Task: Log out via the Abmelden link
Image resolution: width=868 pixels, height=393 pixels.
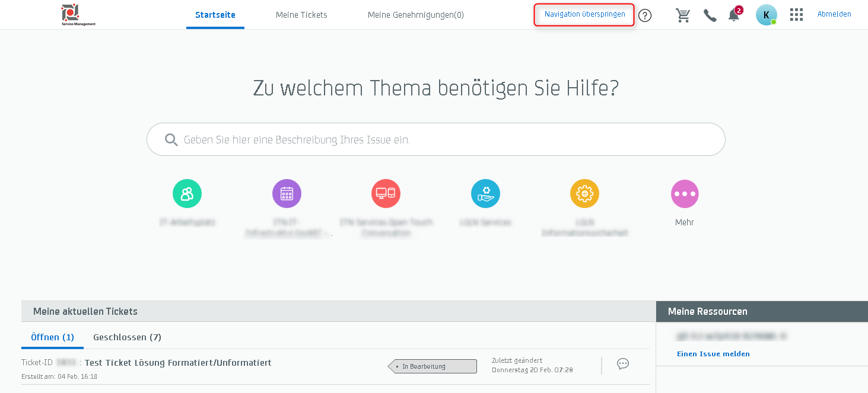Action: 834,14
